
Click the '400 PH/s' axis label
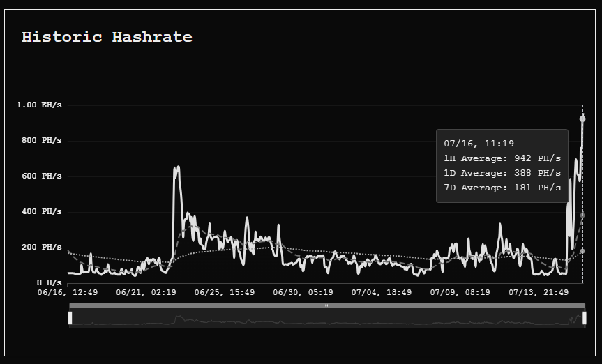[41, 211]
